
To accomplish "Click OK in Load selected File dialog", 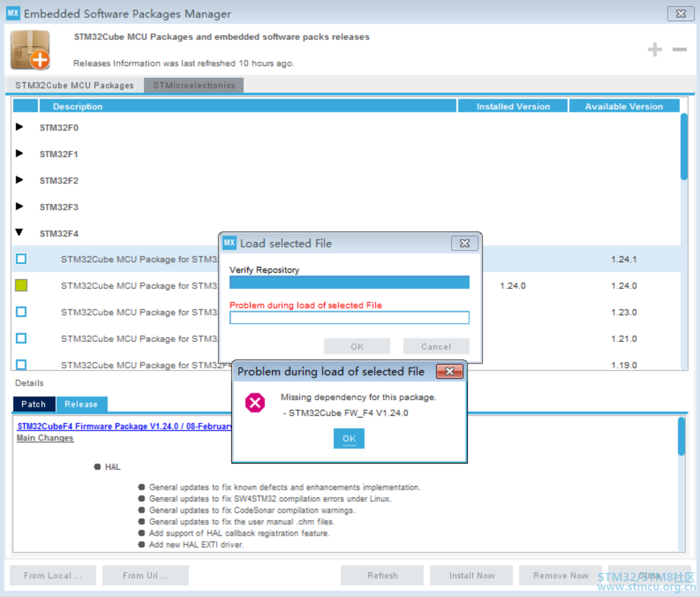I will click(357, 347).
